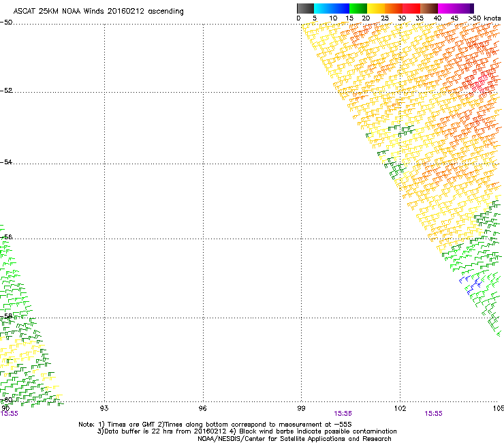This screenshot has width=504, height=443.
Task: Pick the cyan-blue 5-15 knots legend segment
Action: coord(332,8)
